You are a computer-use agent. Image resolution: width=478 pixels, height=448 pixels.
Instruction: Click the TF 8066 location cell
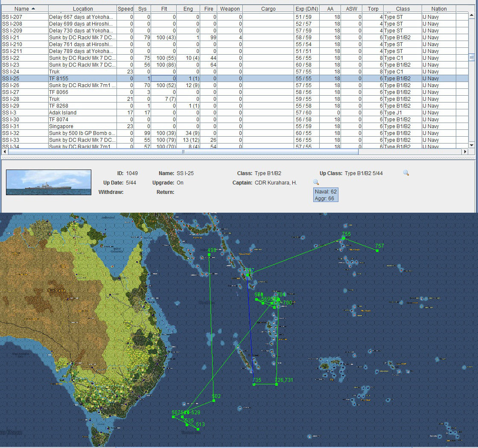83,92
